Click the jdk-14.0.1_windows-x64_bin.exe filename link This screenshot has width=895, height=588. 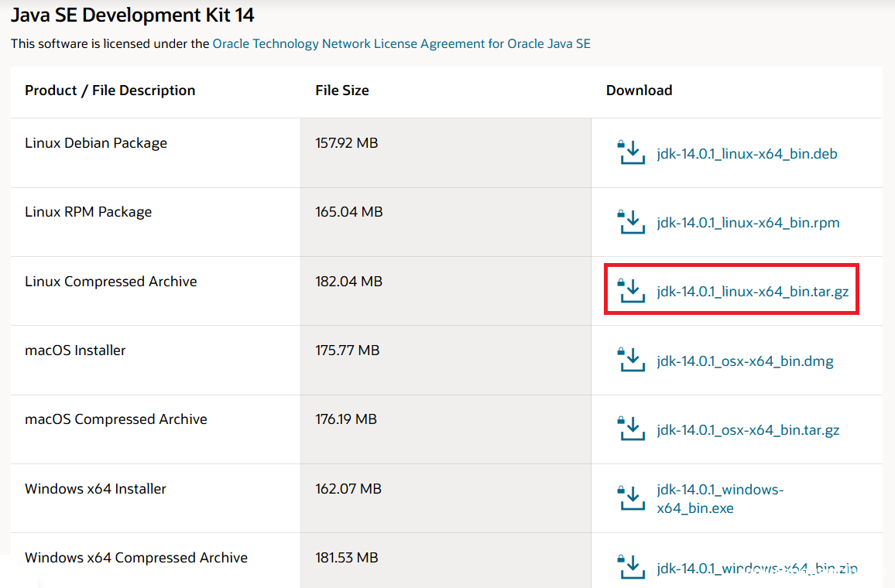coord(720,499)
